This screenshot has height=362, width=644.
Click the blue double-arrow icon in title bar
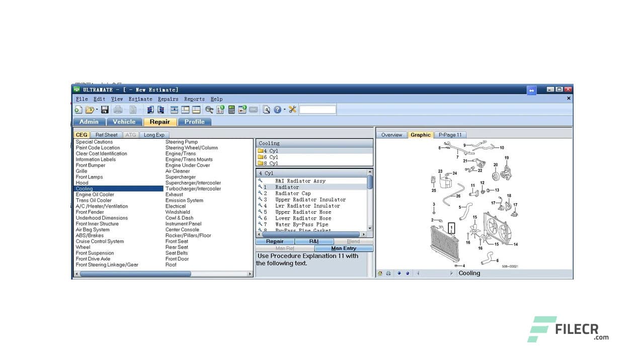[531, 90]
